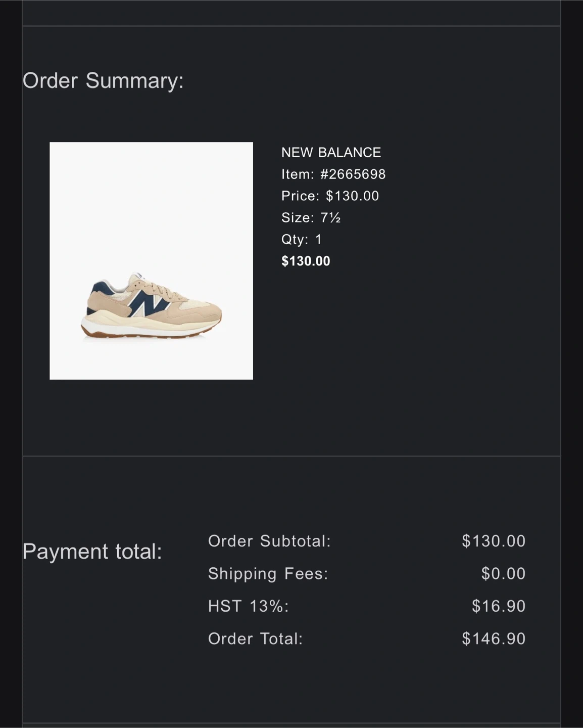Click the Price: $130.00 line

pyautogui.click(x=330, y=196)
